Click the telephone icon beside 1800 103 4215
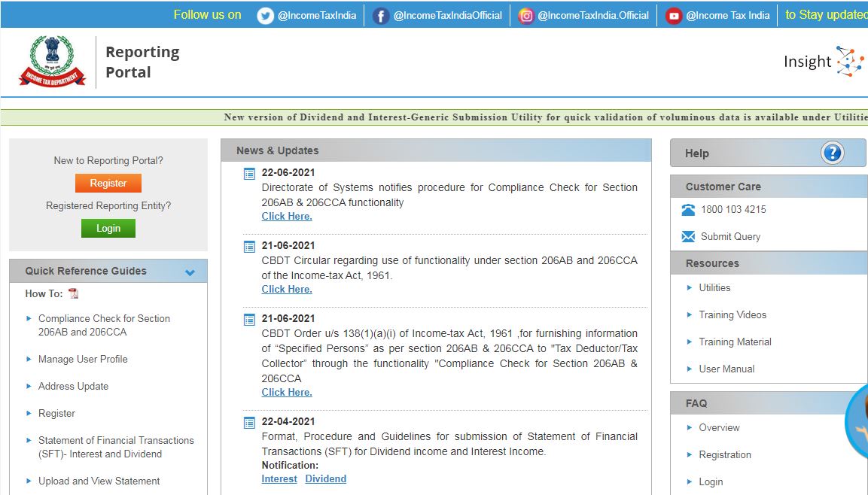The width and height of the screenshot is (868, 495). [687, 209]
